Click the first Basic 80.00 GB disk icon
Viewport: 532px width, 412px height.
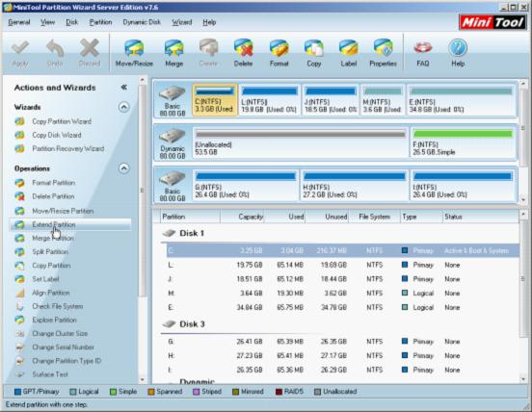173,92
